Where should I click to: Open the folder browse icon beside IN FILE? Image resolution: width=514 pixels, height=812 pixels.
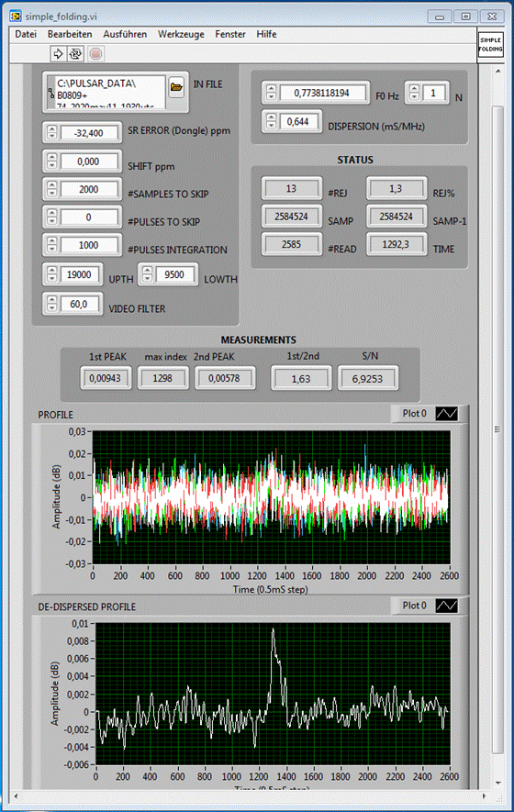tap(176, 87)
